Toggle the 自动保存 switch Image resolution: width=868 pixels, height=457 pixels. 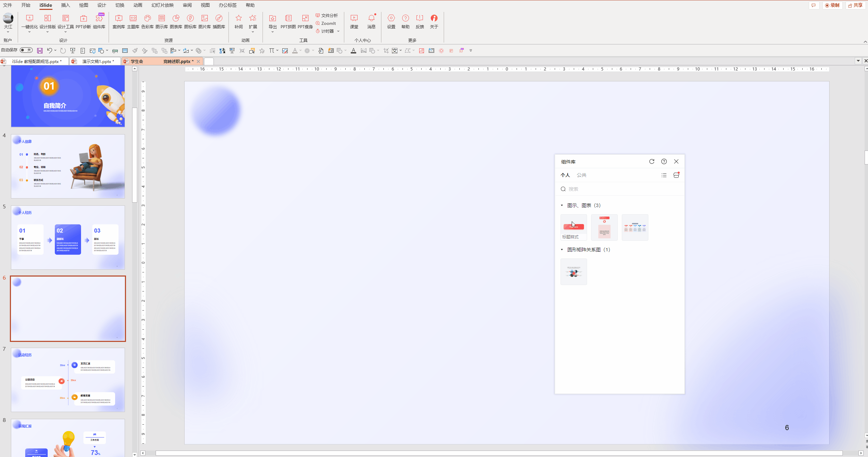pos(26,50)
